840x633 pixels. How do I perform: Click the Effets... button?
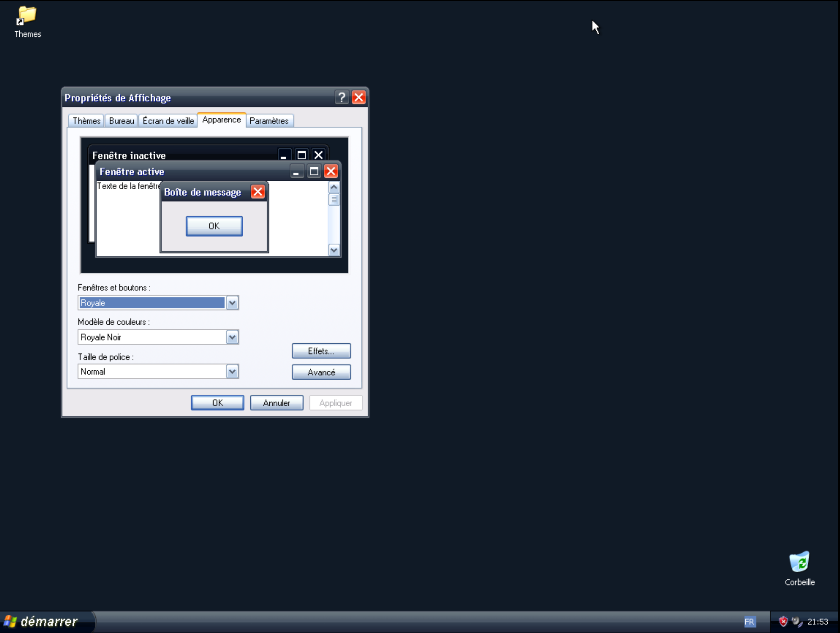pyautogui.click(x=321, y=351)
